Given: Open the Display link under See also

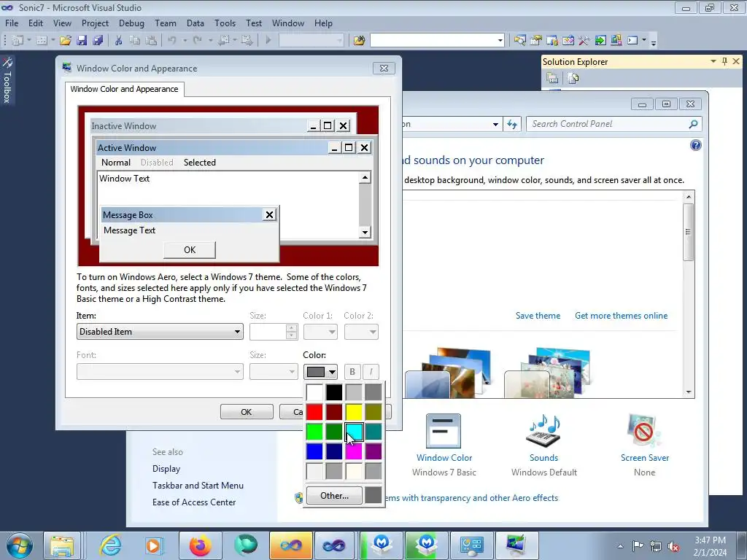Looking at the screenshot, I should (x=166, y=469).
